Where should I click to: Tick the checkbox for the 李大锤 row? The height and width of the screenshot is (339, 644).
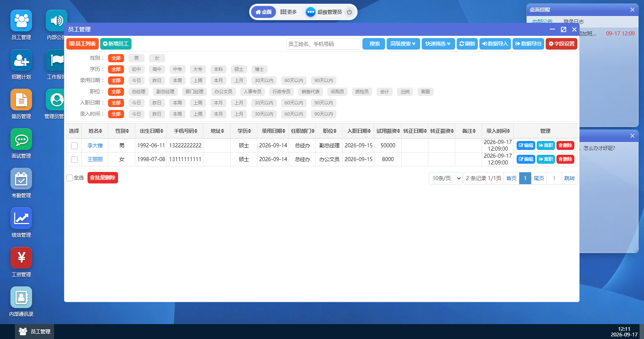pyautogui.click(x=74, y=146)
